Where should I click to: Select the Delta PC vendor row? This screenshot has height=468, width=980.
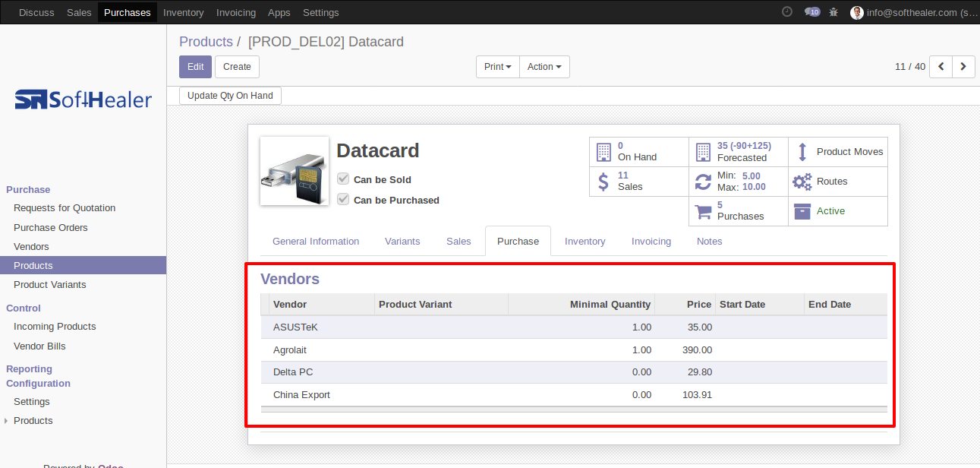tap(574, 372)
